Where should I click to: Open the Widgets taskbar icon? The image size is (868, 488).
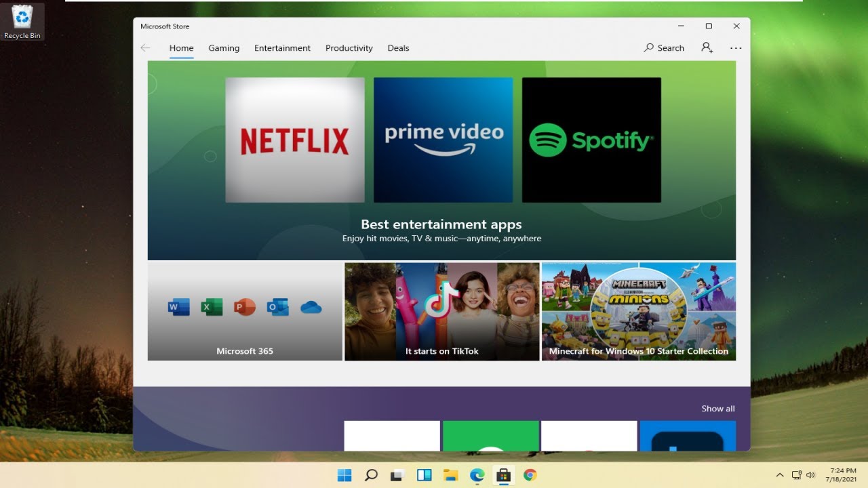424,475
